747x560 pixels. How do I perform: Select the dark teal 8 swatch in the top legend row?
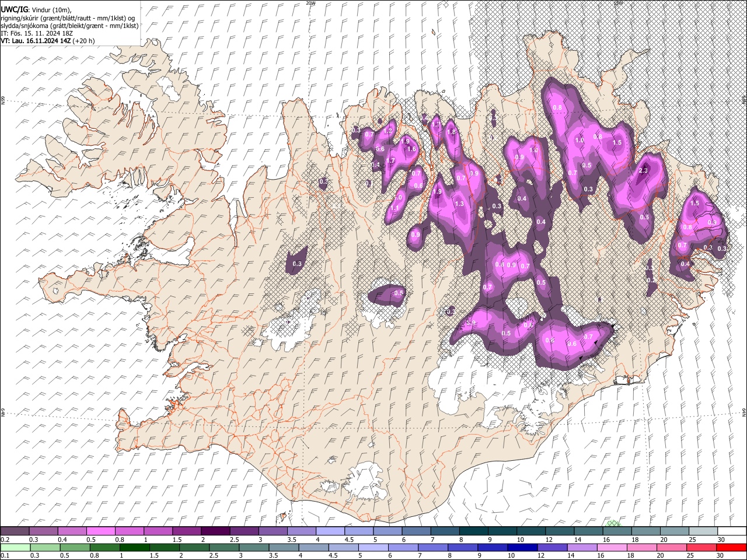pyautogui.click(x=473, y=531)
